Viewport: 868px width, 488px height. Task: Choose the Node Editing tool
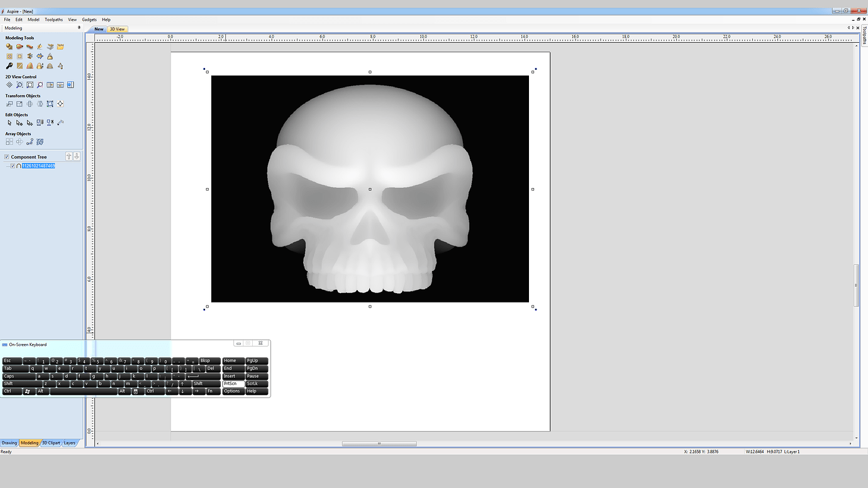[19, 122]
